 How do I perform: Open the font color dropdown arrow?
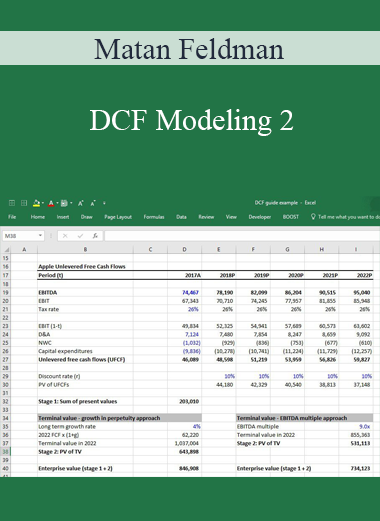coord(57,203)
